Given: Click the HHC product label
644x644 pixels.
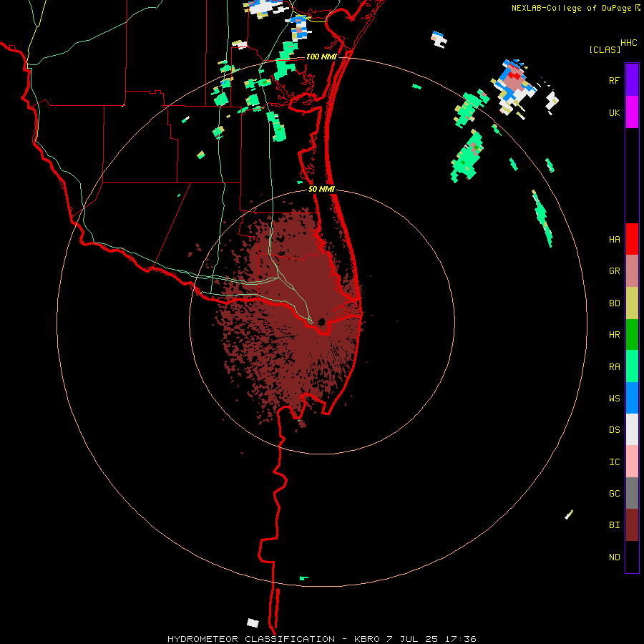Looking at the screenshot, I should (x=629, y=43).
